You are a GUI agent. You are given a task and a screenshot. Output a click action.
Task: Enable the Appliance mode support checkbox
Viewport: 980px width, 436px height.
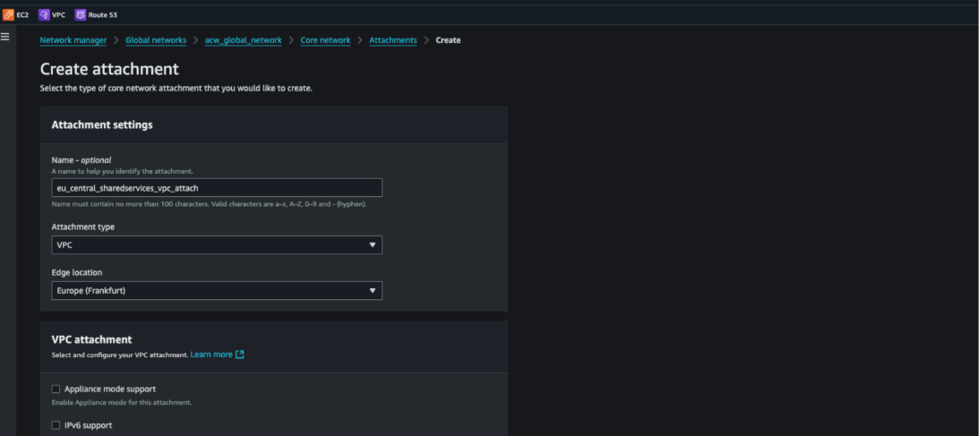pyautogui.click(x=56, y=389)
